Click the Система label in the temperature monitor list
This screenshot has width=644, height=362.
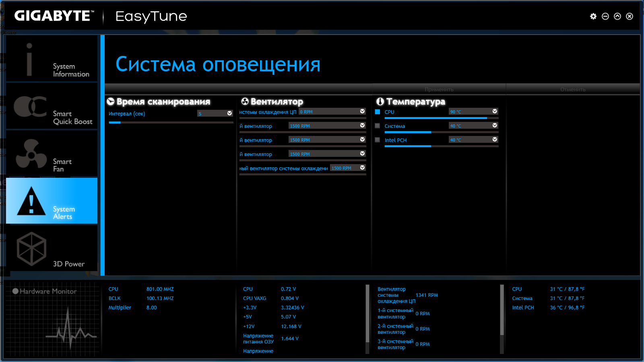click(x=522, y=298)
